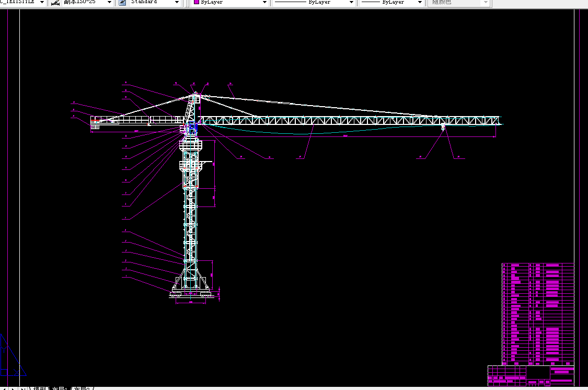Switch to the 模型 model tab
Screen dimensions: 588x390
tap(39, 388)
